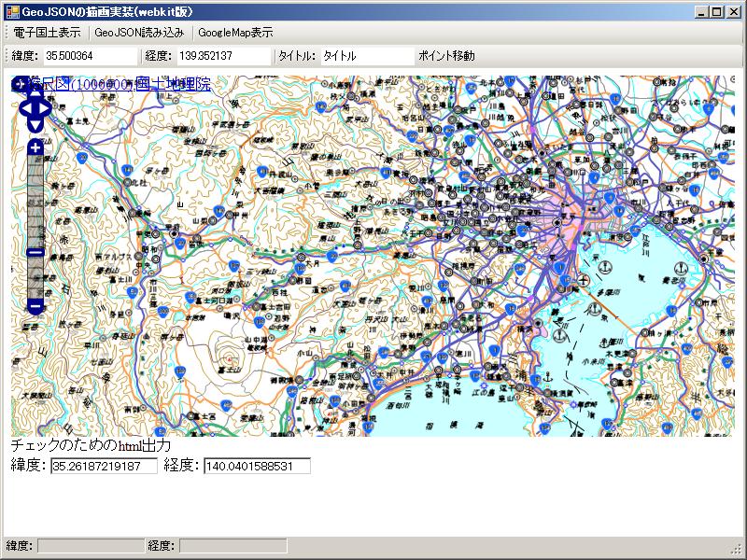Screen dimensions: 747x560
Task: Click the タイトル text field
Action: point(365,56)
